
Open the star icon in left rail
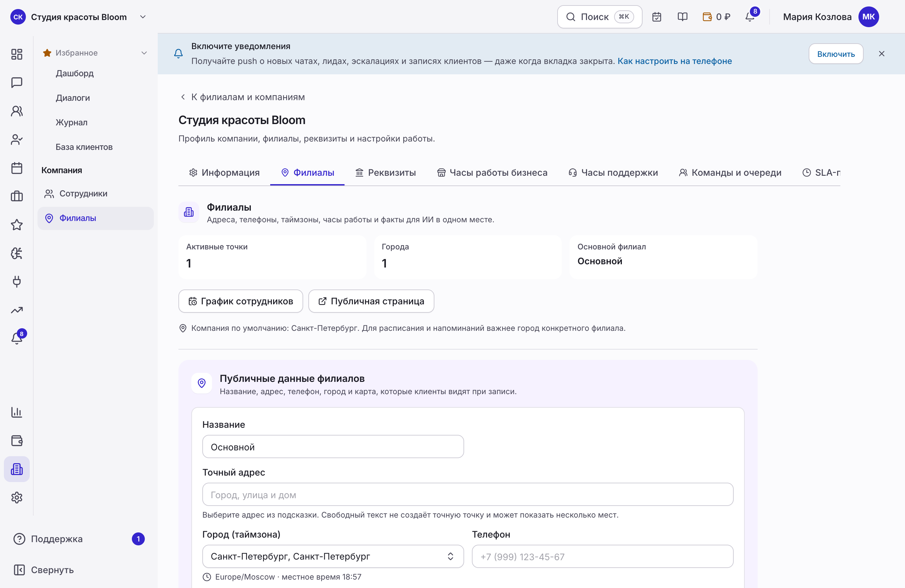pos(17,225)
